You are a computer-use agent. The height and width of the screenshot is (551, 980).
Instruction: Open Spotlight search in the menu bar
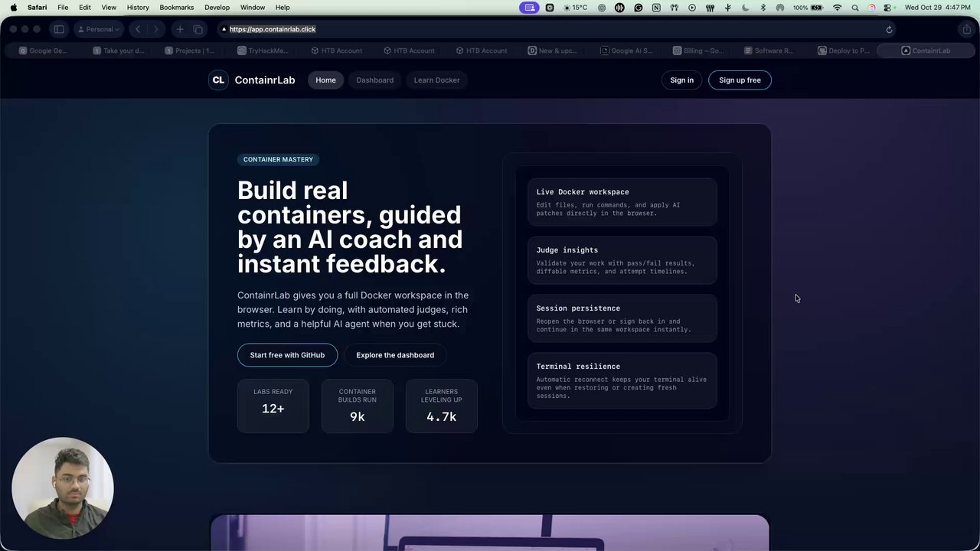point(854,8)
